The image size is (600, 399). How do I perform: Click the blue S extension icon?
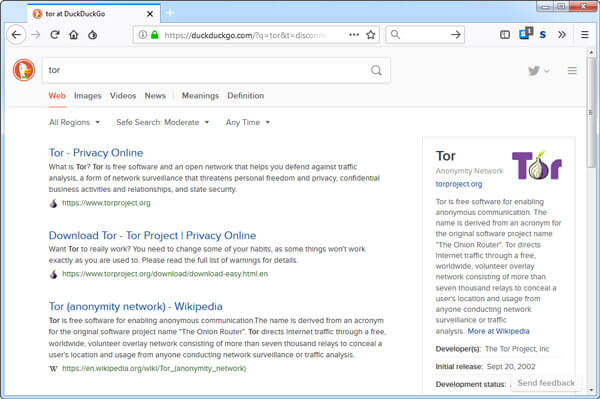pyautogui.click(x=543, y=35)
